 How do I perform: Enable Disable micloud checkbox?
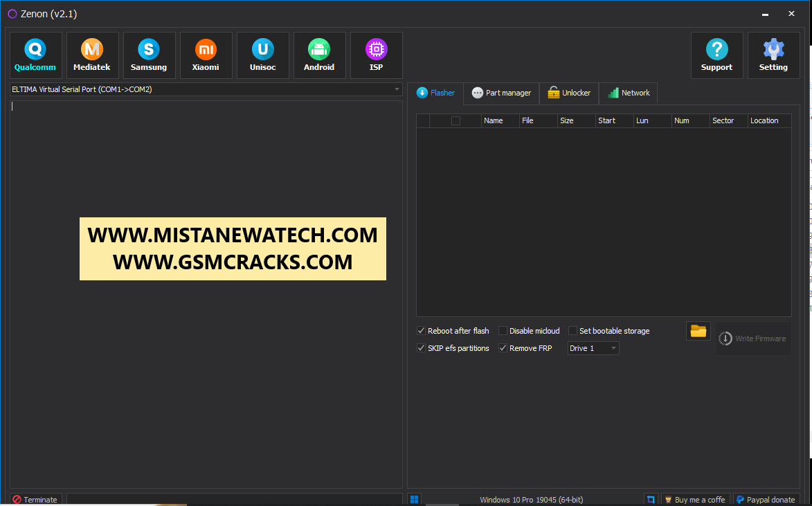tap(503, 331)
